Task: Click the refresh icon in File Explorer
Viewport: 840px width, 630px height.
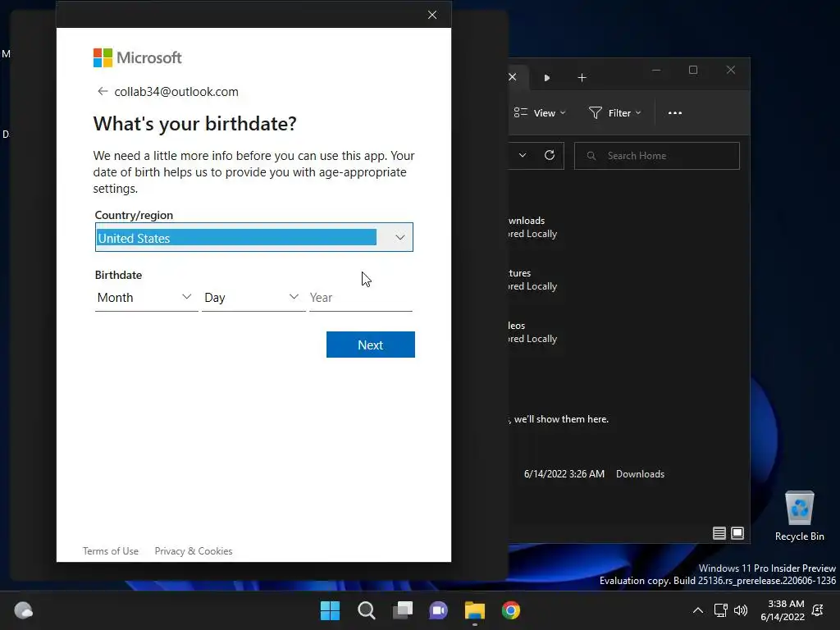Action: (x=550, y=155)
